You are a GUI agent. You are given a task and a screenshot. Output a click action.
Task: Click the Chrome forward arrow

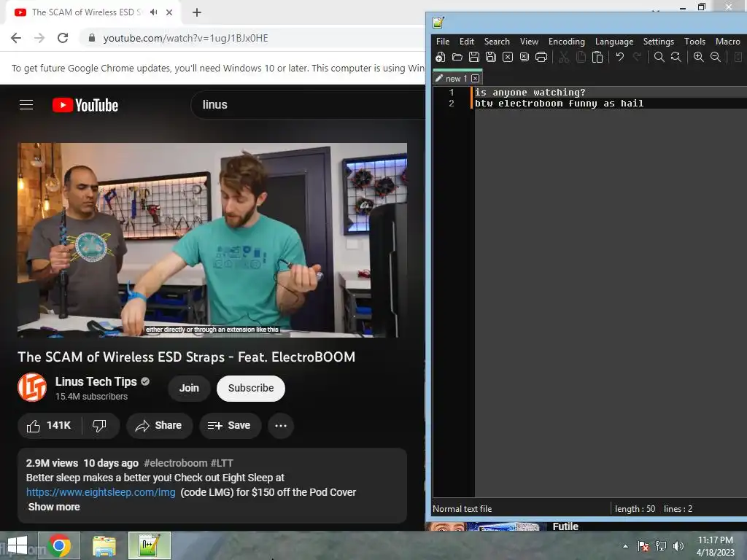tap(39, 38)
